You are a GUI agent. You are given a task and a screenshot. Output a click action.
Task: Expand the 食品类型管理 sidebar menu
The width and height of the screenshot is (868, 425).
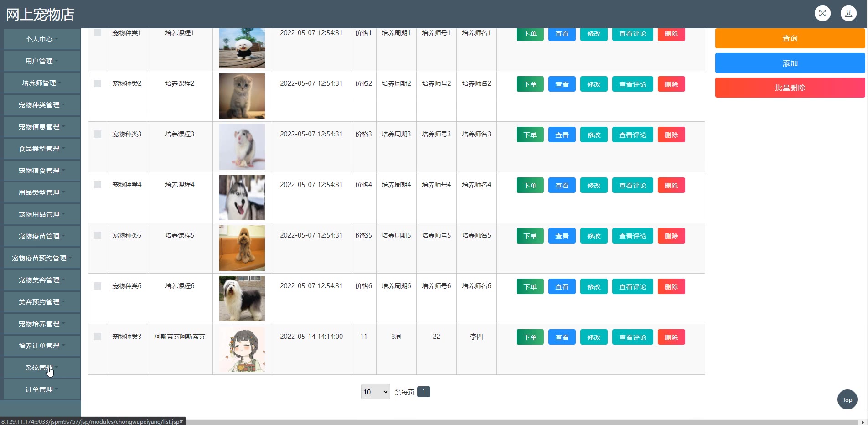pos(42,149)
